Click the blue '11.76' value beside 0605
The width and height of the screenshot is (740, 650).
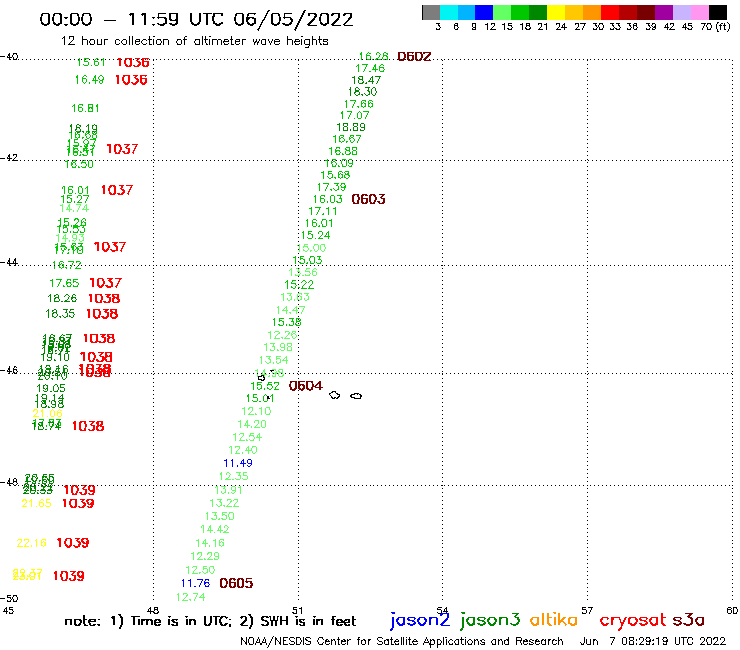point(195,583)
